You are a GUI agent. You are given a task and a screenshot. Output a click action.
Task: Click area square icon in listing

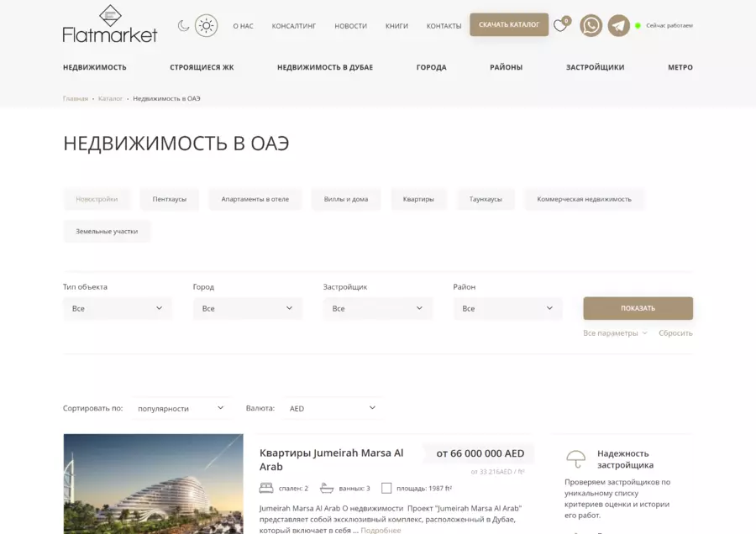(386, 488)
